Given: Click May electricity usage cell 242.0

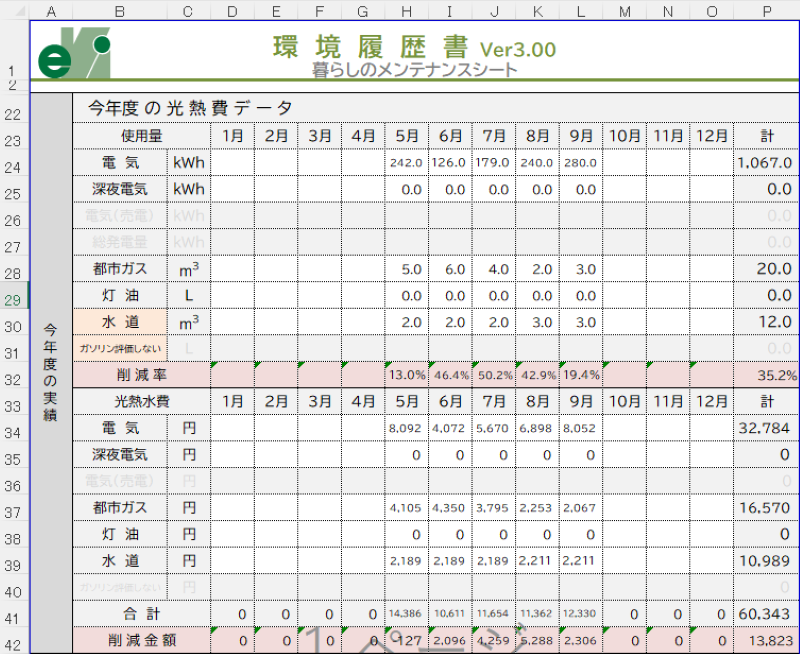Looking at the screenshot, I should (x=406, y=163).
